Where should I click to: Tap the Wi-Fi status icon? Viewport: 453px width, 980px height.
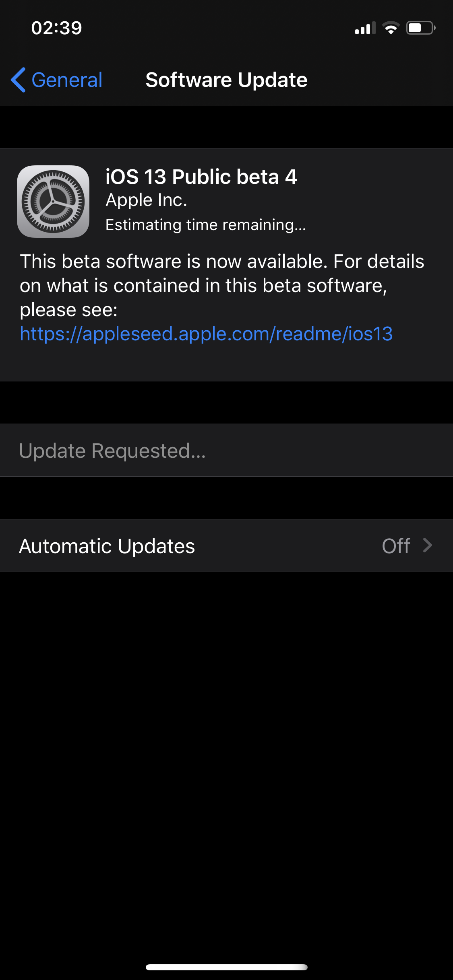pos(391,28)
